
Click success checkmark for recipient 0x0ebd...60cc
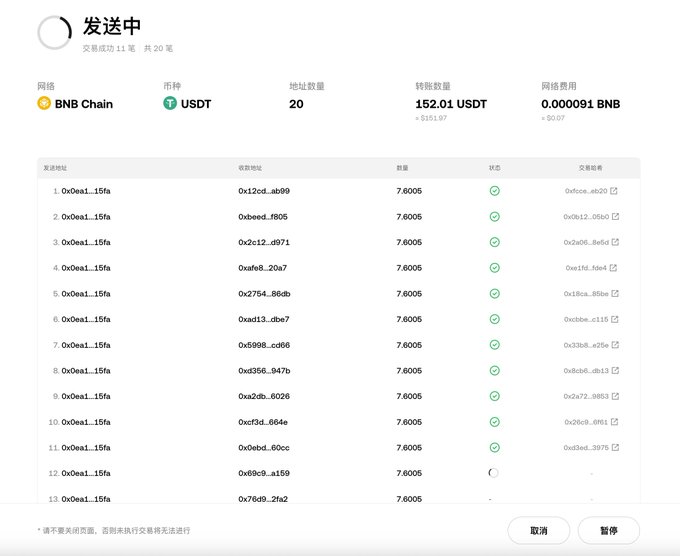[x=494, y=448]
